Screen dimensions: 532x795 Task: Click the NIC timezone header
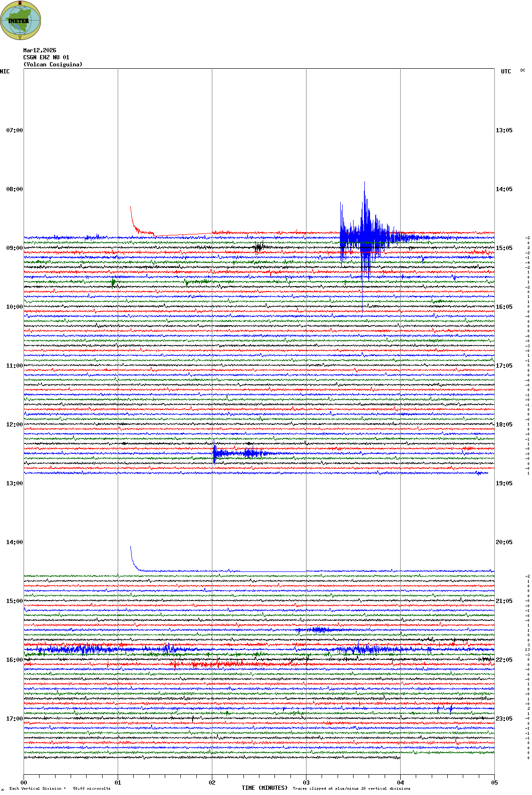click(5, 72)
